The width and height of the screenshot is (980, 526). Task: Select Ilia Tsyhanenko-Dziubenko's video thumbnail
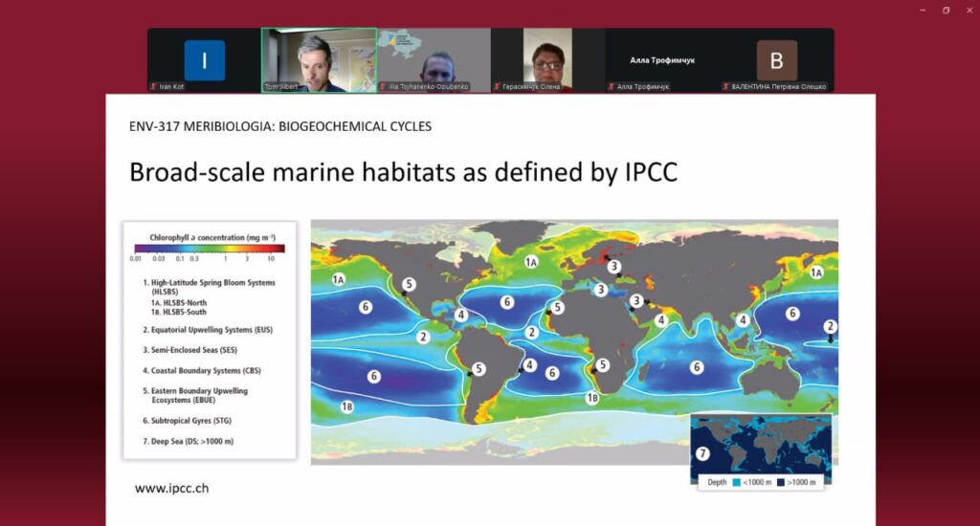(x=434, y=59)
